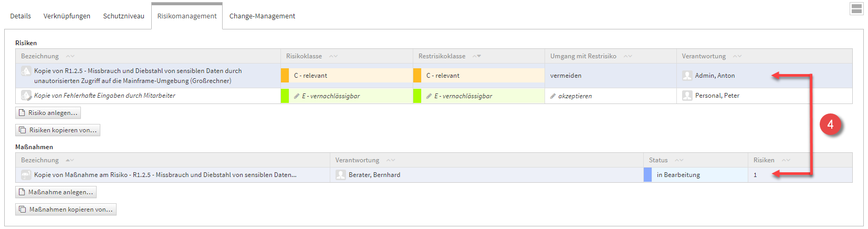The width and height of the screenshot is (868, 229).
Task: Click measure icon beside Kopie von Maßnahme row
Action: tap(26, 175)
